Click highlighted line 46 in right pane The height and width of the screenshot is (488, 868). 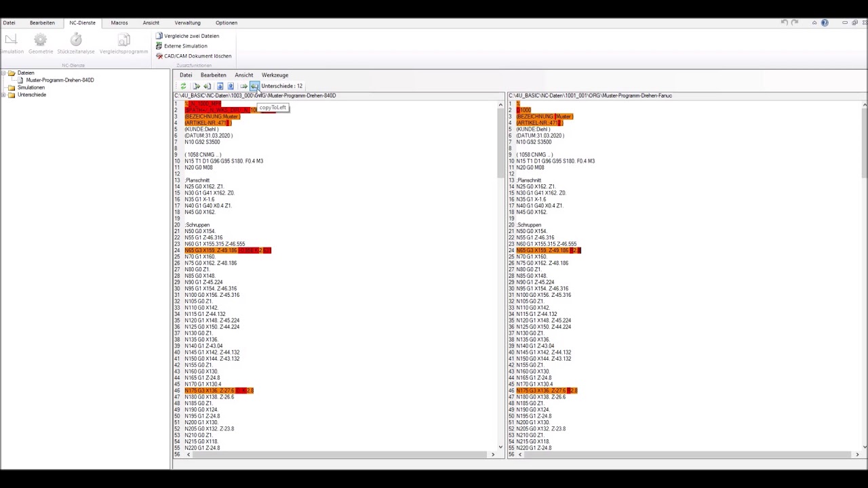coord(547,390)
